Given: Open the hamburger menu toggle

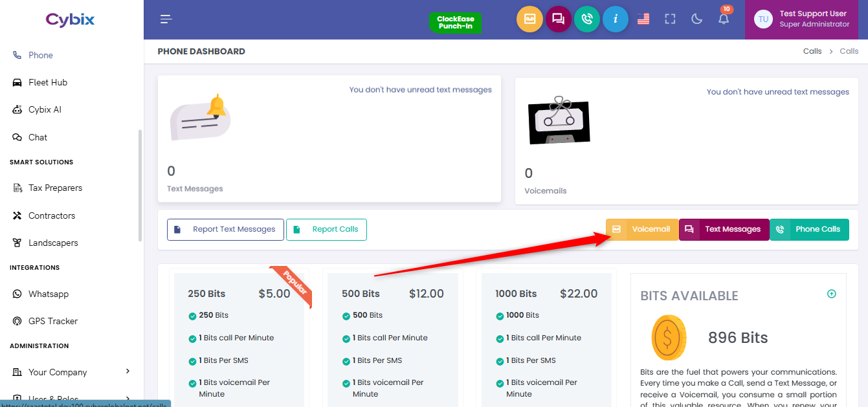Looking at the screenshot, I should click(166, 19).
